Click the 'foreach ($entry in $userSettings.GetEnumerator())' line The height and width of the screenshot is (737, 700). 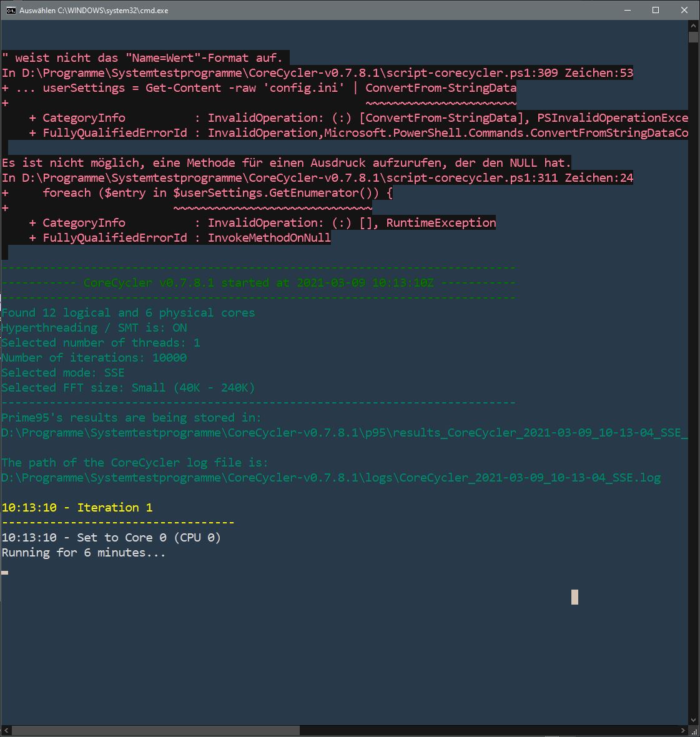[x=197, y=193]
